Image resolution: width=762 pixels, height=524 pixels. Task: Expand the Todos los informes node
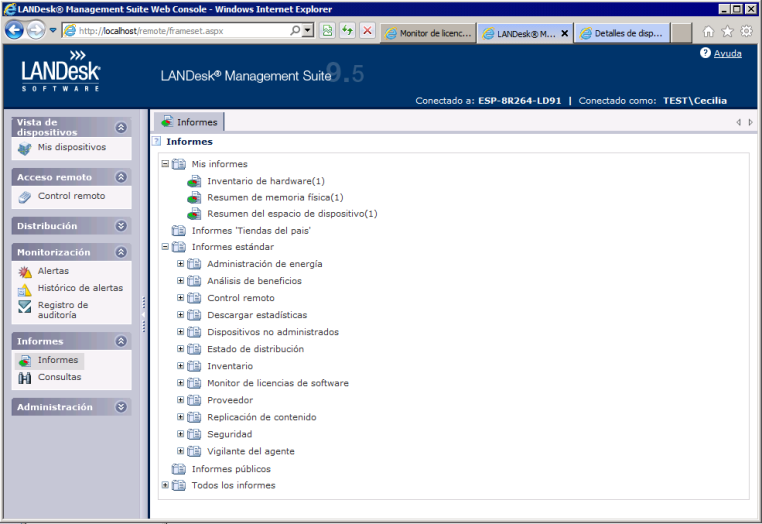(165, 485)
